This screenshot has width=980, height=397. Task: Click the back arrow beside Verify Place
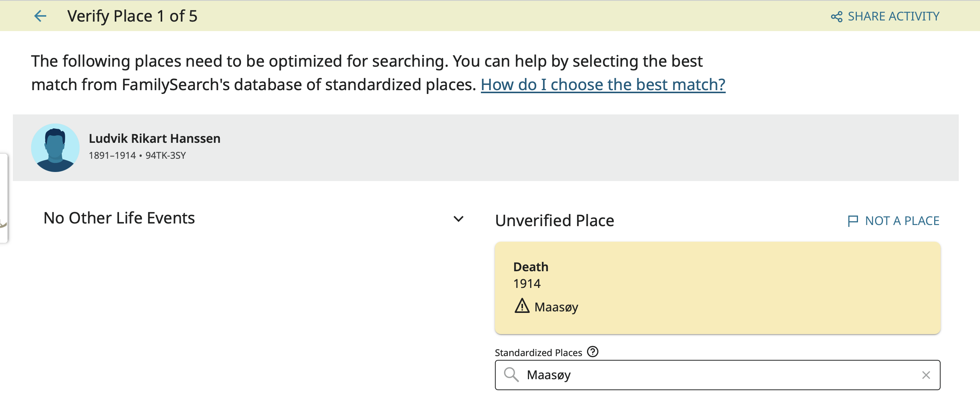point(40,16)
